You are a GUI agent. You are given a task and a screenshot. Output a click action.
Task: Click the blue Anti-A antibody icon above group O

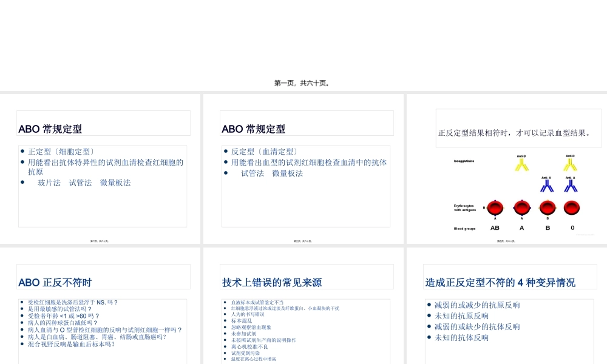pyautogui.click(x=570, y=187)
